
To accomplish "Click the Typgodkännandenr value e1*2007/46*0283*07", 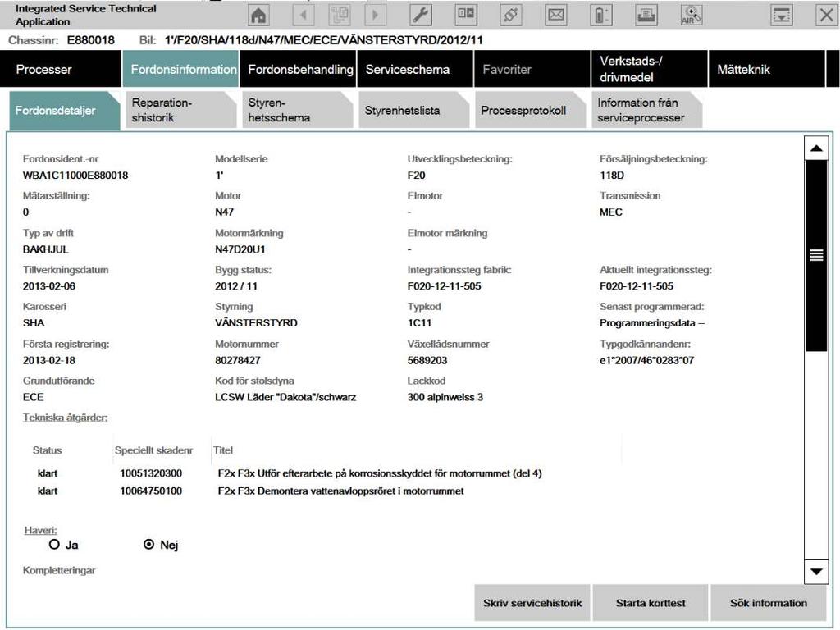I will pos(646,360).
